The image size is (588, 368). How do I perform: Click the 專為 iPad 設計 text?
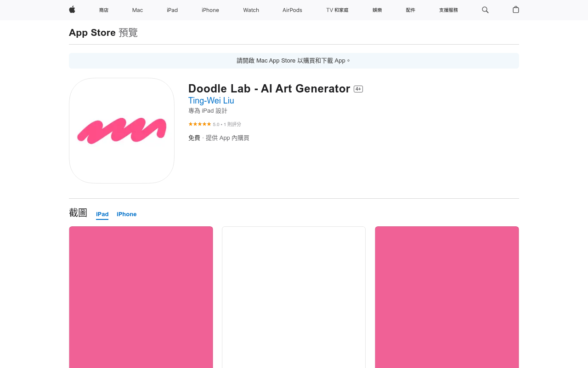[208, 111]
